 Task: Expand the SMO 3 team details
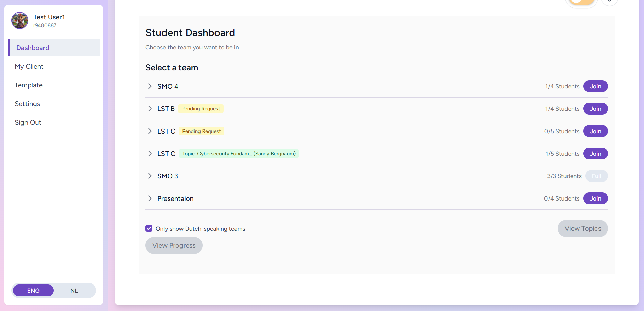point(150,176)
